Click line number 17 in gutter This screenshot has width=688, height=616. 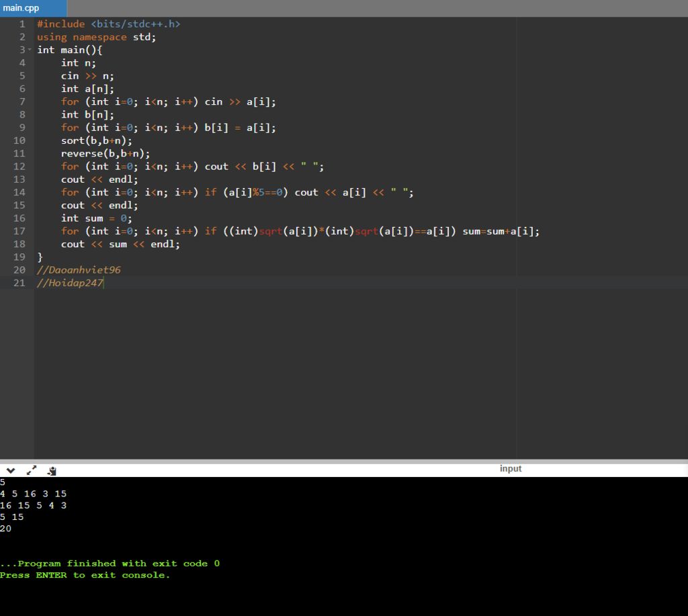coord(19,231)
